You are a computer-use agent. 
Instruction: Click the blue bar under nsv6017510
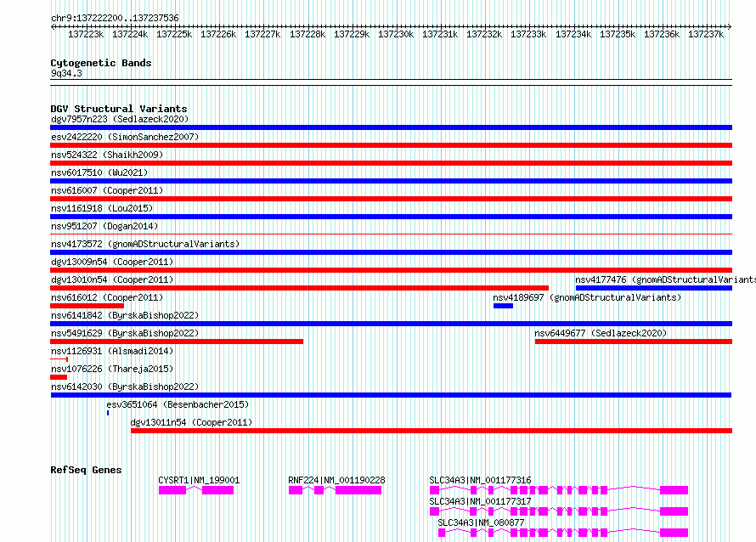coord(391,181)
